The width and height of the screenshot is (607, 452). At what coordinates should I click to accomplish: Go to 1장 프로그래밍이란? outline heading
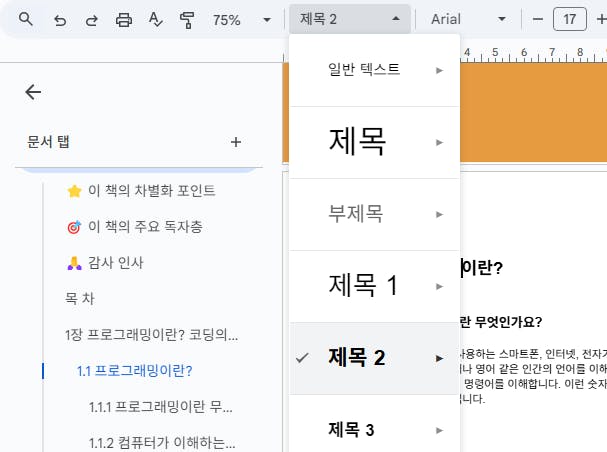(151, 335)
